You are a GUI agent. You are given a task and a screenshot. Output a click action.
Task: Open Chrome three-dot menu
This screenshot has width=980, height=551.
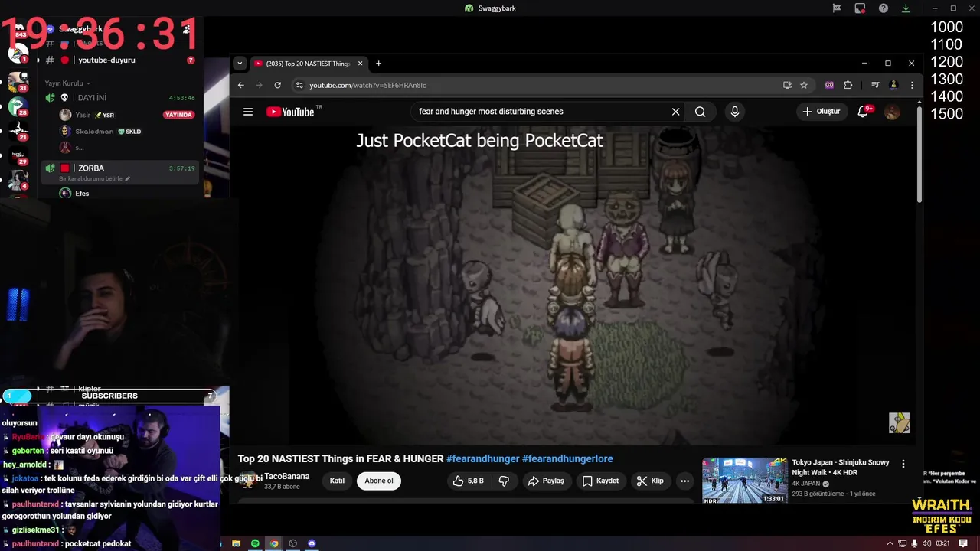(912, 85)
